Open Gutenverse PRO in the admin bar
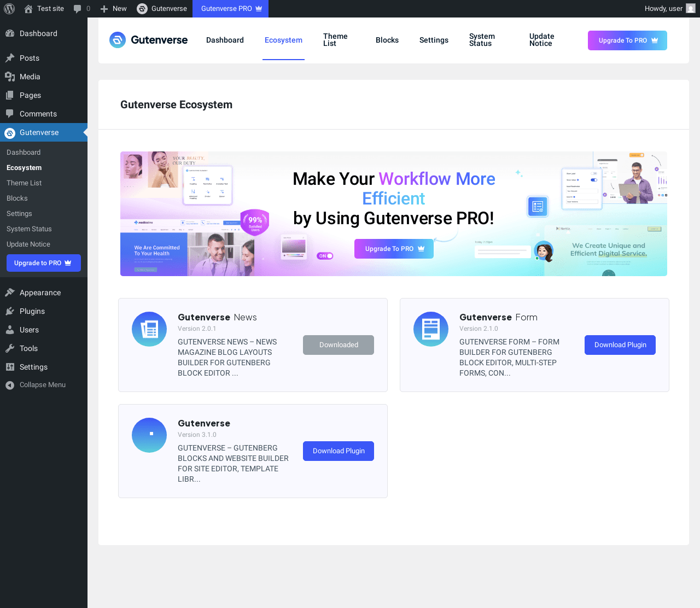 coord(230,9)
